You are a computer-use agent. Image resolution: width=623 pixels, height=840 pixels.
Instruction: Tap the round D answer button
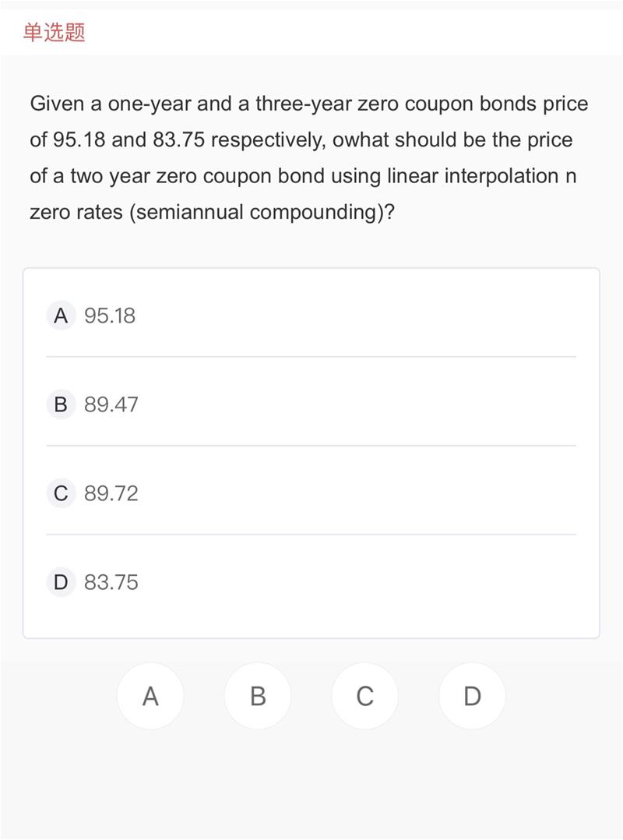472,696
